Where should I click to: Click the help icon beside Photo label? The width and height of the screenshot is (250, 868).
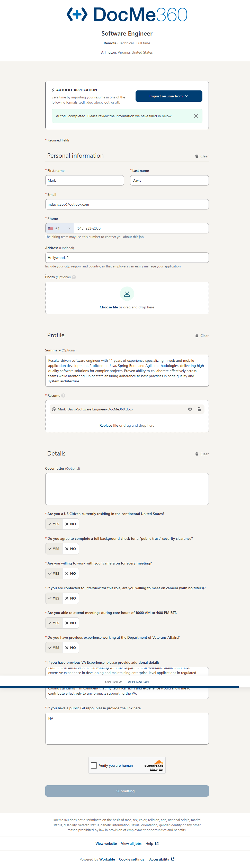(74, 277)
